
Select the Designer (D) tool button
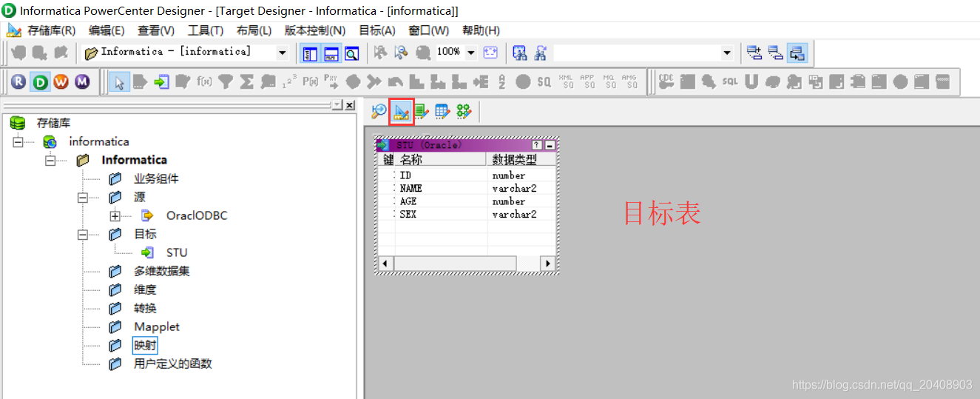[40, 82]
